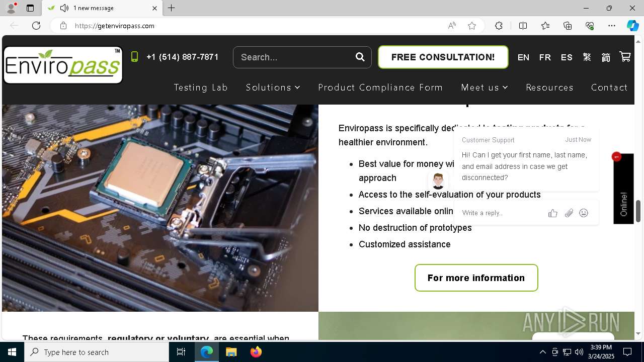Click the FREE CONSULTATION! button

443,57
